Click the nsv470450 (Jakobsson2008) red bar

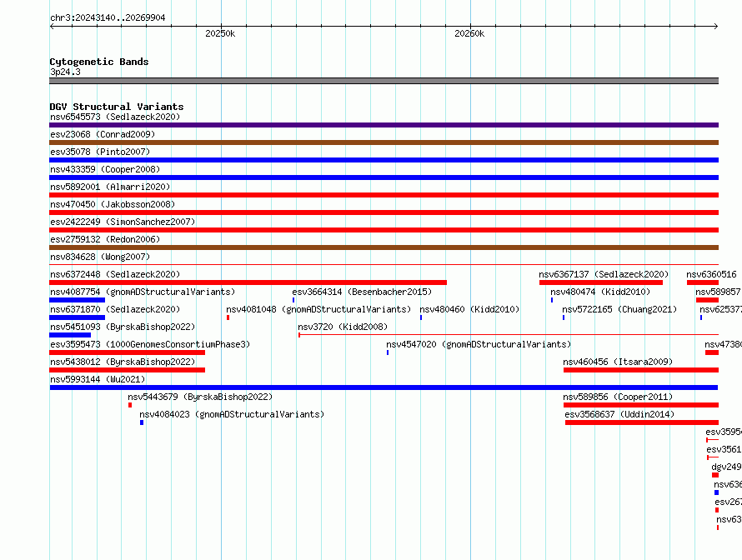click(x=384, y=212)
